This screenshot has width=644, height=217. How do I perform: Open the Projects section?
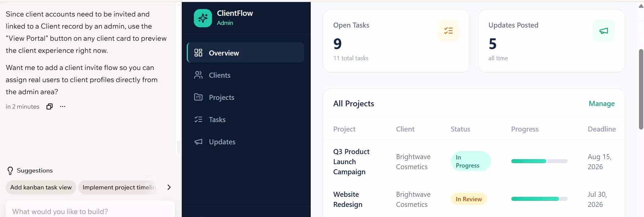pos(246,97)
